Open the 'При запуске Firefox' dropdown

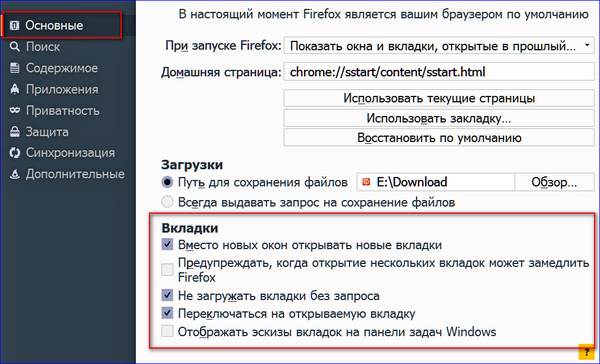pyautogui.click(x=439, y=46)
